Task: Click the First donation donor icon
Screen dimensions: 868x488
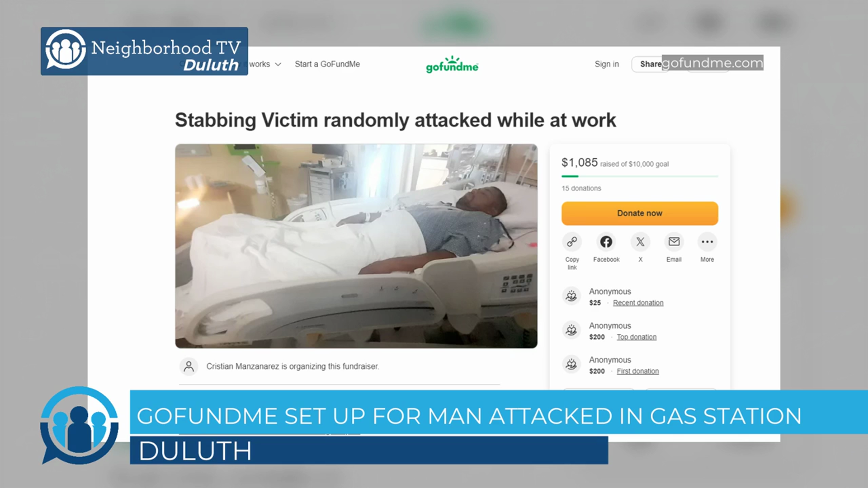Action: coord(571,364)
